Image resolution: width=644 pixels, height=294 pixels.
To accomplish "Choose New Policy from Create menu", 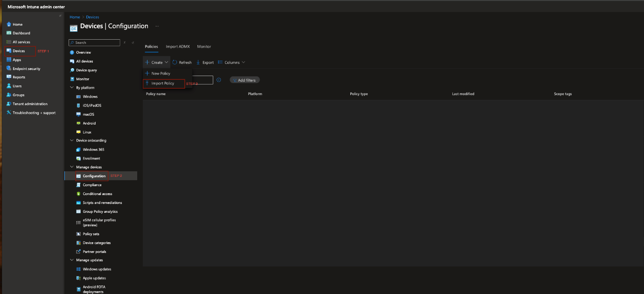I will (x=158, y=73).
